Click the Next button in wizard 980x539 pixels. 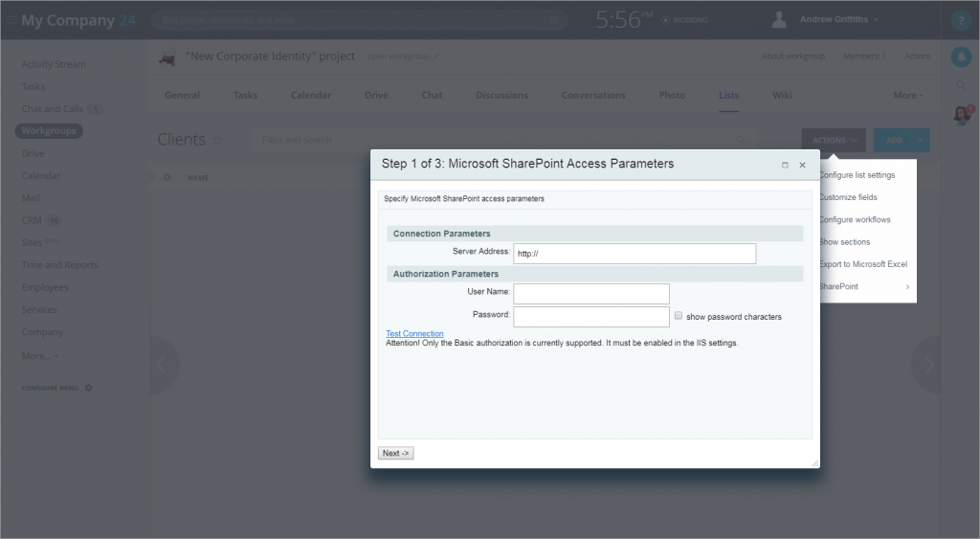coord(395,454)
